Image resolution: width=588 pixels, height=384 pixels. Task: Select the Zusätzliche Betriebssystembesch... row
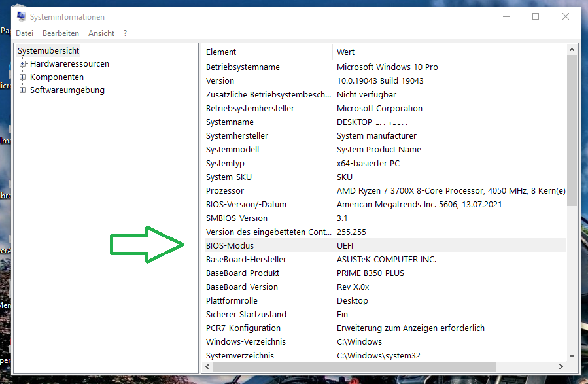(385, 94)
